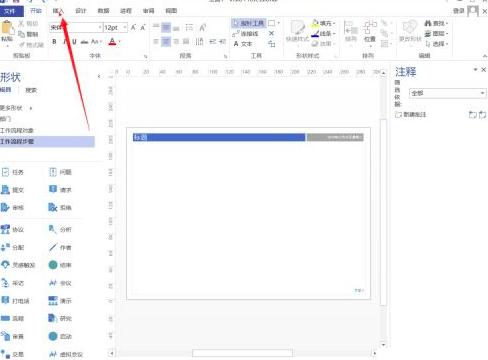Click the 登录 (Sign in) link
Image resolution: width=488 pixels, height=360 pixels.
point(459,11)
